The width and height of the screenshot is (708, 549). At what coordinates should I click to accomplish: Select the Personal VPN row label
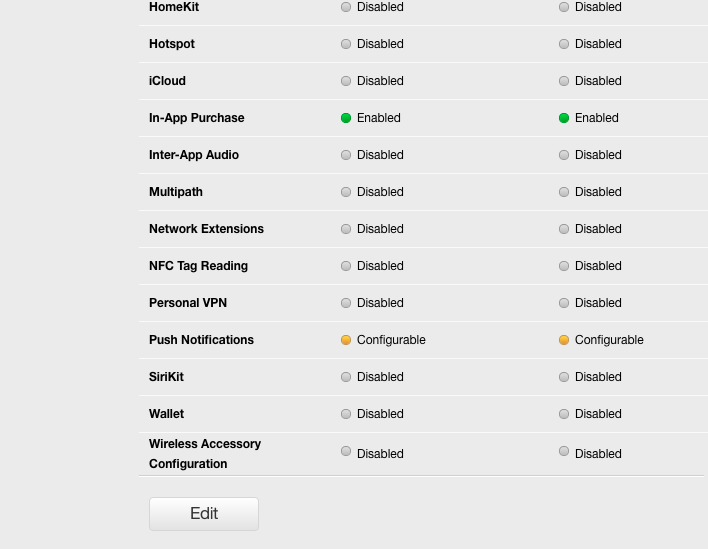188,303
